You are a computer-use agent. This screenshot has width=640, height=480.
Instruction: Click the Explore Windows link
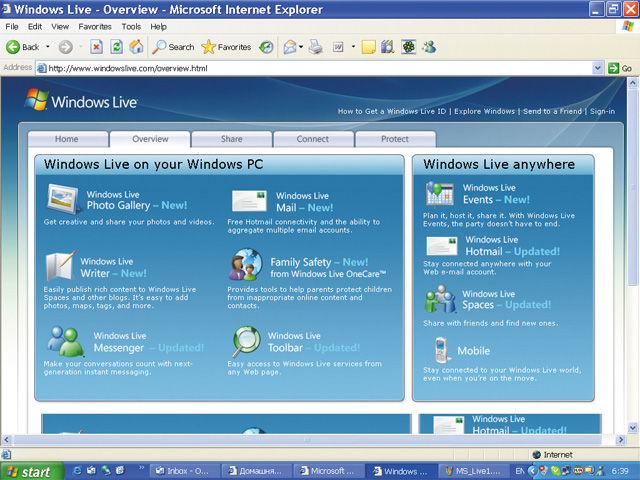coord(484,111)
